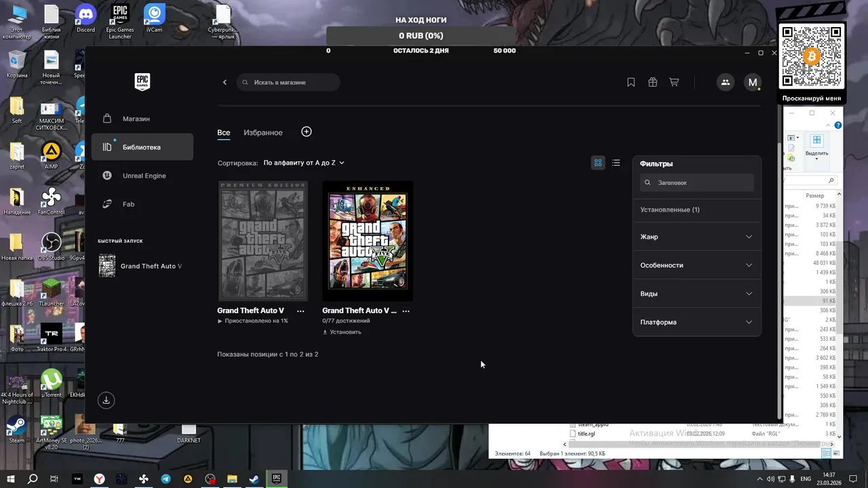Click the Explorer vertical scrollbar
The height and width of the screenshot is (488, 868).
tap(840, 288)
